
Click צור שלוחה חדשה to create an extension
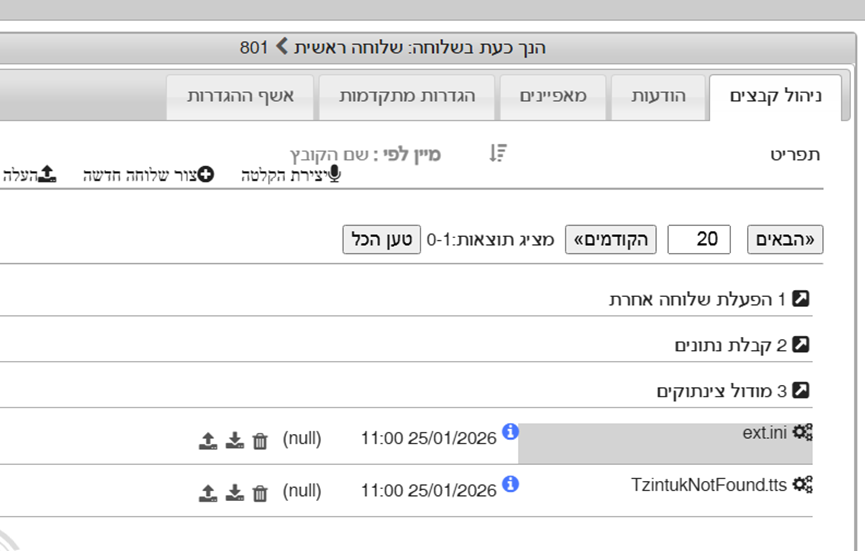(148, 175)
